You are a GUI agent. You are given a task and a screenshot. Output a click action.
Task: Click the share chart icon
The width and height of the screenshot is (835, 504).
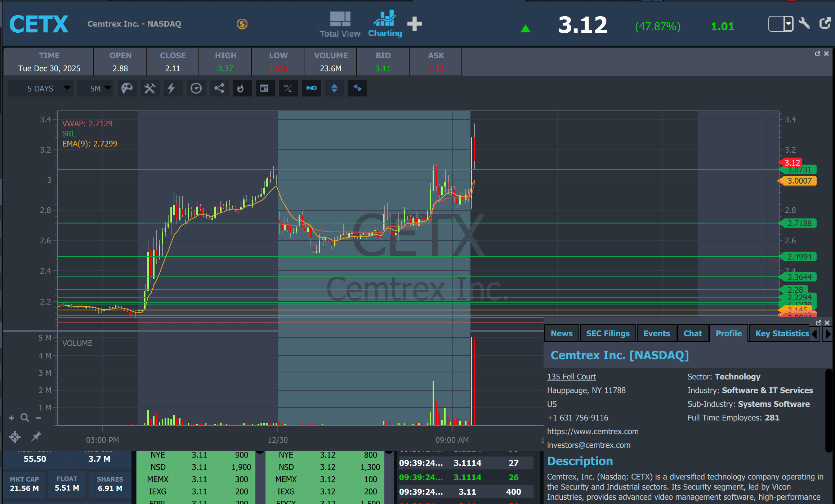click(x=219, y=88)
